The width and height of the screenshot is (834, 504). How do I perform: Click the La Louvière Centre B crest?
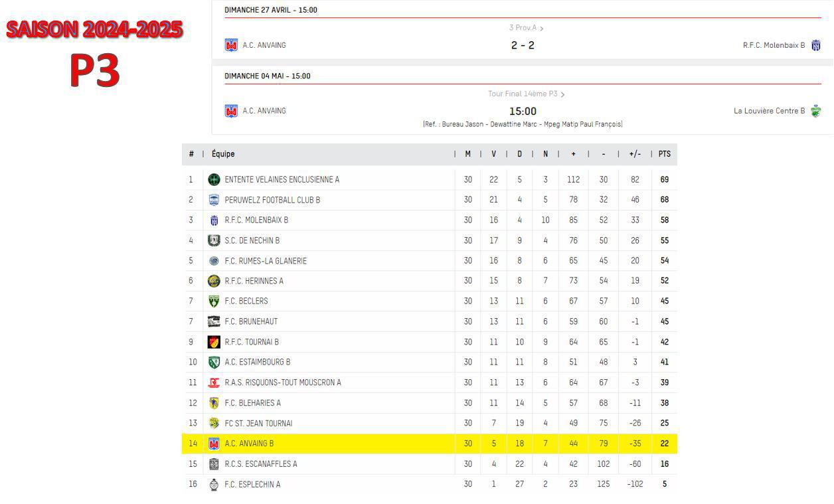tap(816, 111)
